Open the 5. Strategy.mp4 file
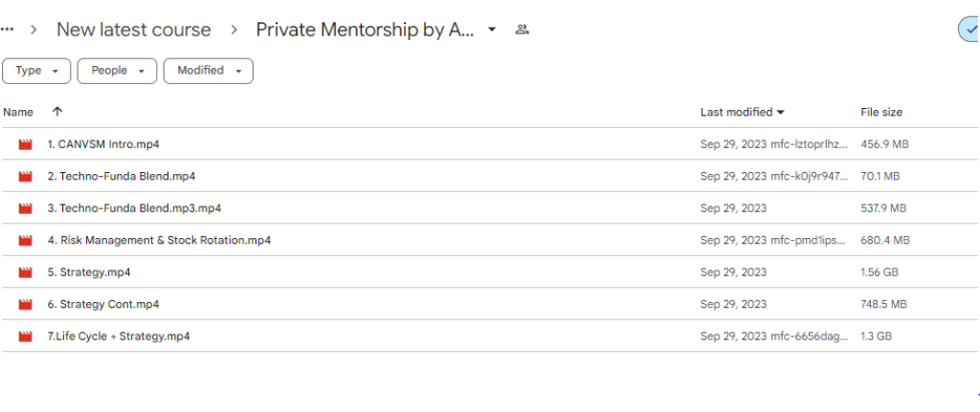980x412 pixels. click(89, 272)
